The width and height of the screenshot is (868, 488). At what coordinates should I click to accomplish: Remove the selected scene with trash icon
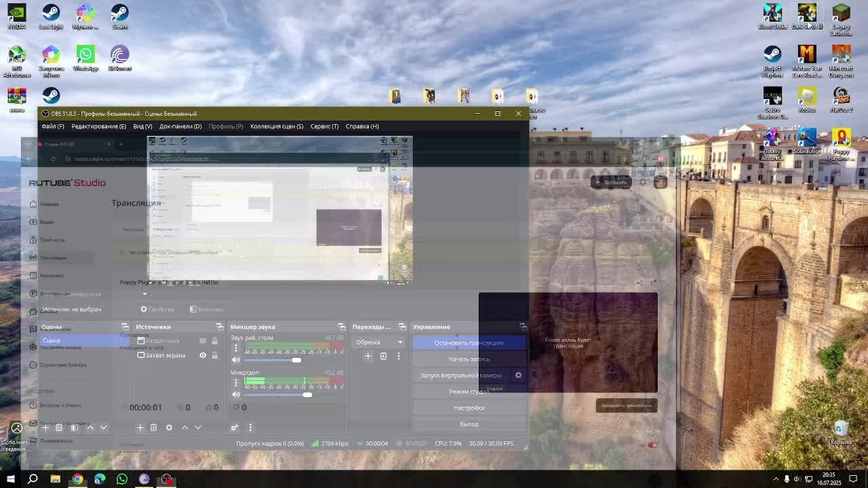(59, 428)
